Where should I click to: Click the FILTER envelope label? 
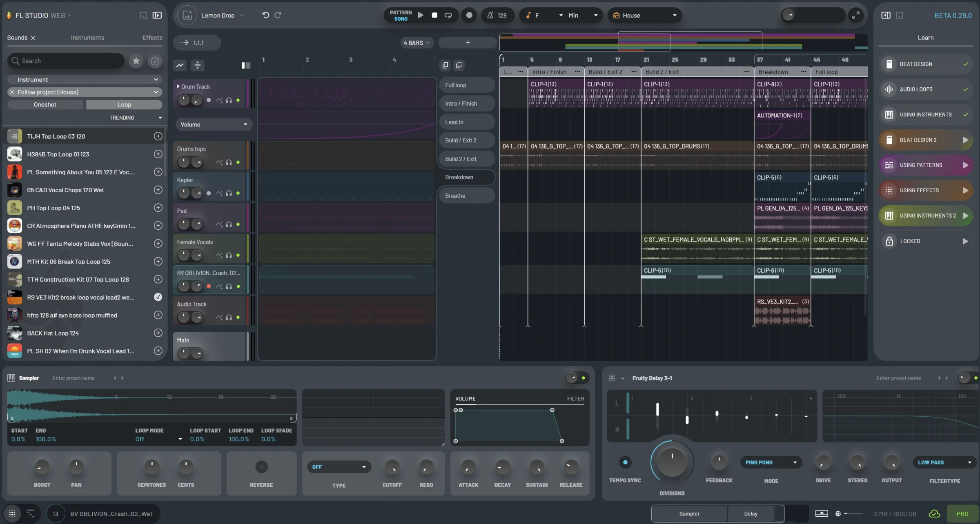[x=575, y=399]
